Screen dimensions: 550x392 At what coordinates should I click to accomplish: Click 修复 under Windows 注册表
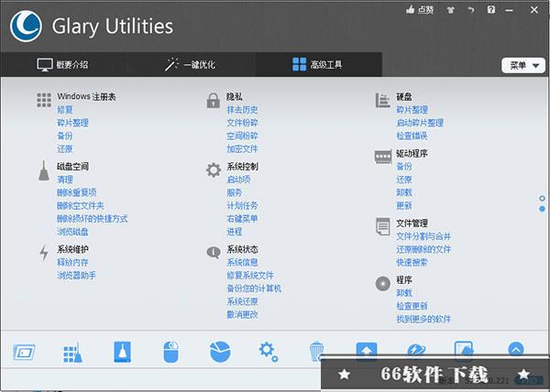pos(65,110)
